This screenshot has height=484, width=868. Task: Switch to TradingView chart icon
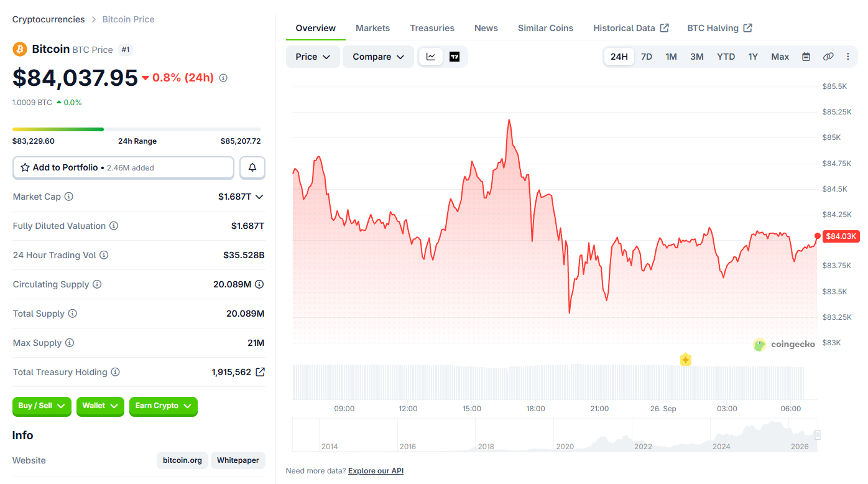click(455, 57)
